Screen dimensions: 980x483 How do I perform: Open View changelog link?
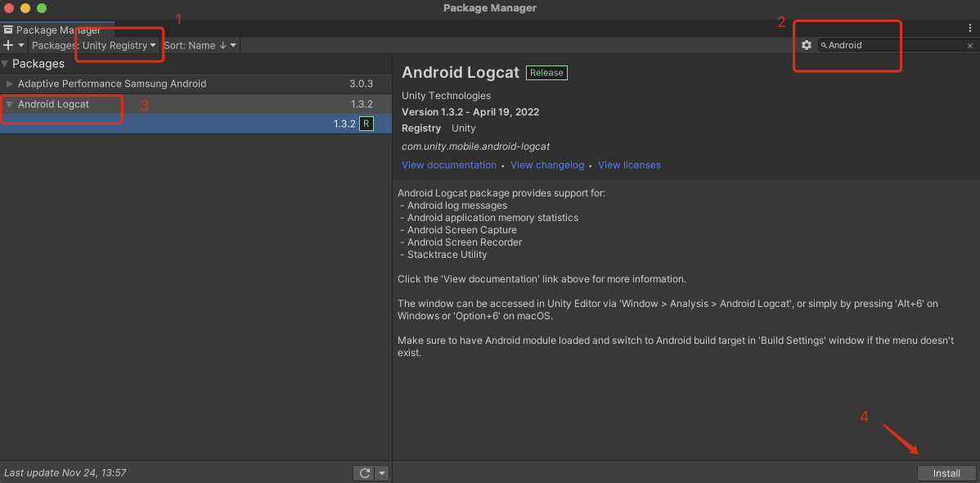[x=547, y=165]
